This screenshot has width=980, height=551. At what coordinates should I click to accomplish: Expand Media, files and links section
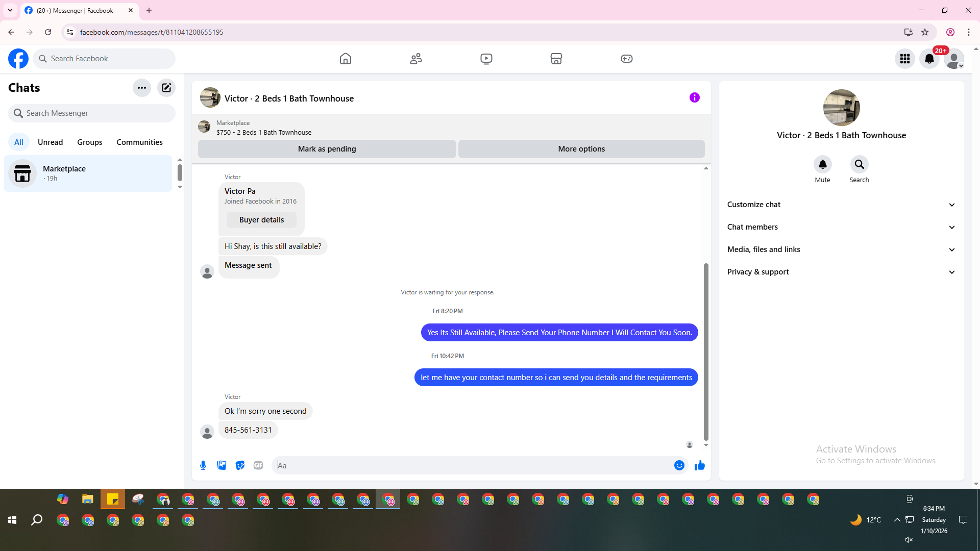[841, 249]
